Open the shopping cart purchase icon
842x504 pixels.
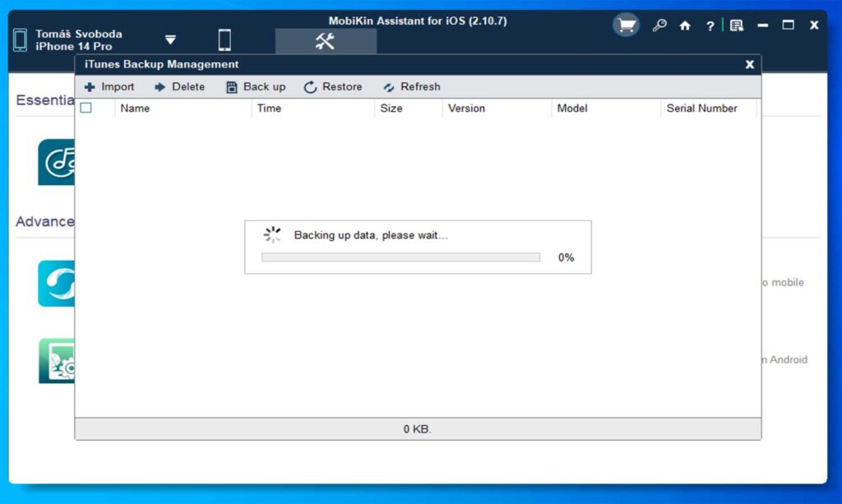[x=626, y=25]
